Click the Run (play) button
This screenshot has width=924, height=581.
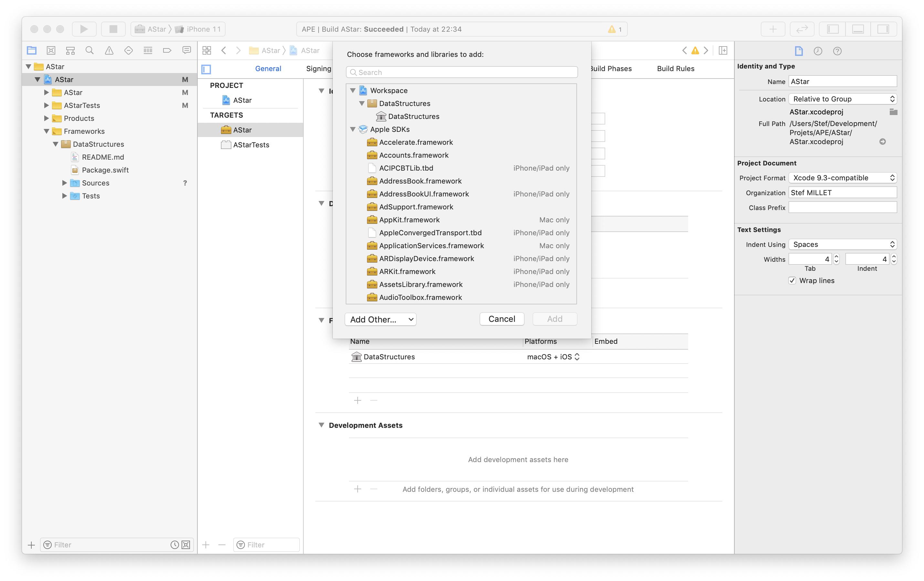[x=84, y=29]
